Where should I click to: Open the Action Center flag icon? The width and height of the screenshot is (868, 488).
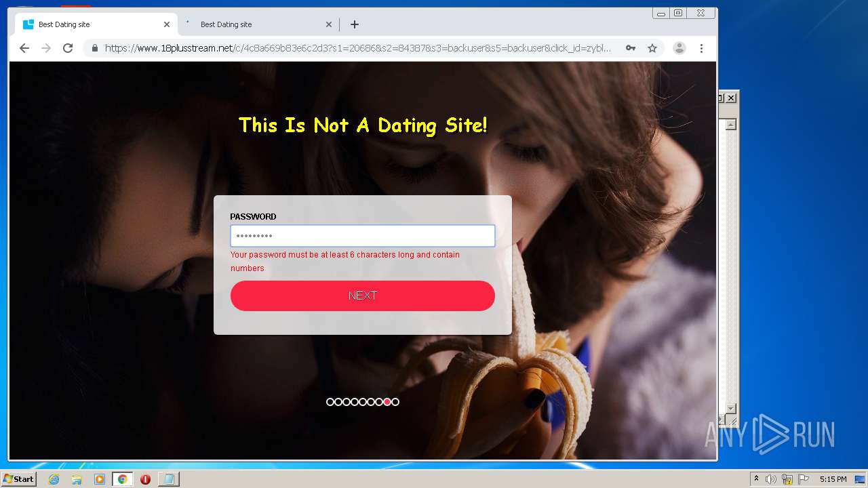(x=804, y=479)
